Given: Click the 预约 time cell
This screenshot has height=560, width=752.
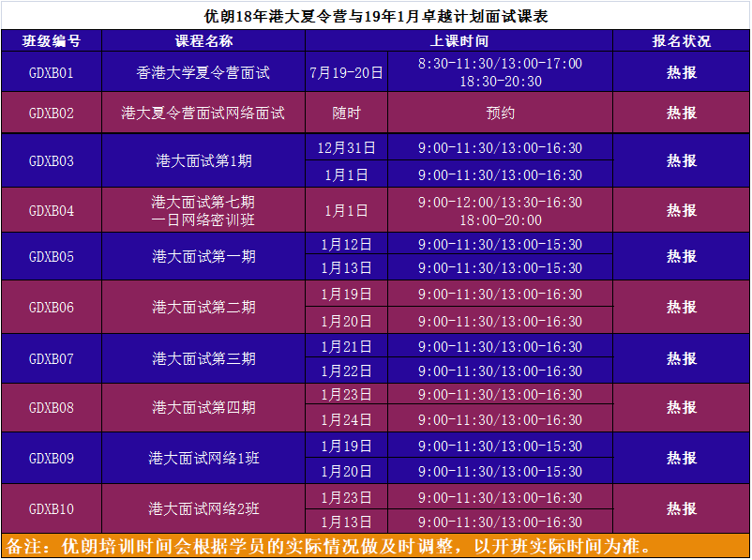Looking at the screenshot, I should point(500,113).
